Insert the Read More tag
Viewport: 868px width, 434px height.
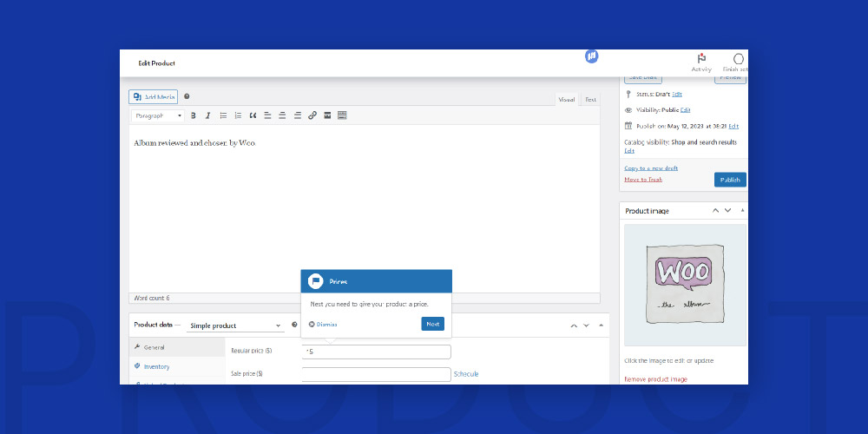pos(327,115)
